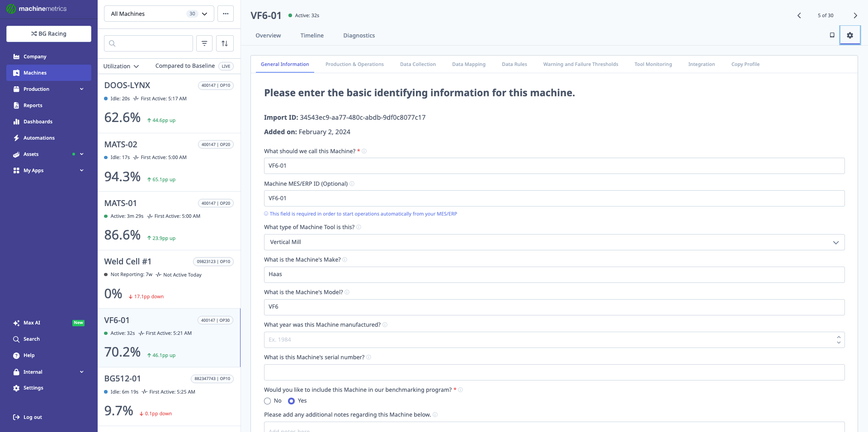Select No for the benchmarking program

tap(267, 401)
